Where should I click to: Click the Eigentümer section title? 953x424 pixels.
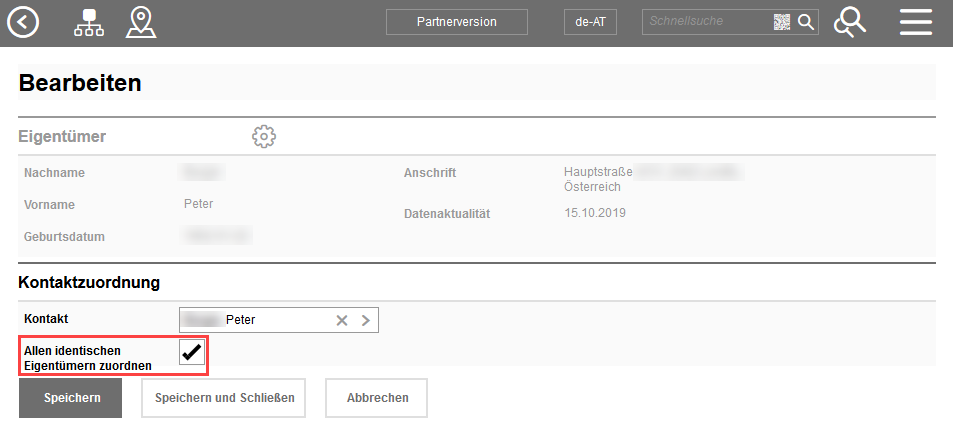click(x=63, y=137)
